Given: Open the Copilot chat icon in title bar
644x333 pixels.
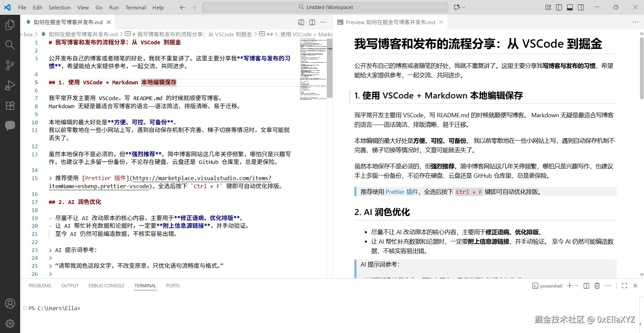Looking at the screenshot, I should 457,7.
